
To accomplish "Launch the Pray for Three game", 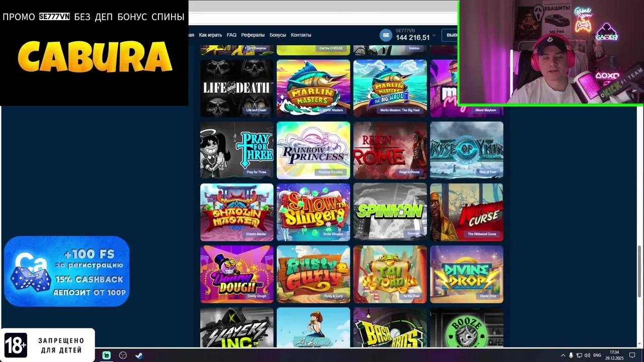I will tap(237, 150).
